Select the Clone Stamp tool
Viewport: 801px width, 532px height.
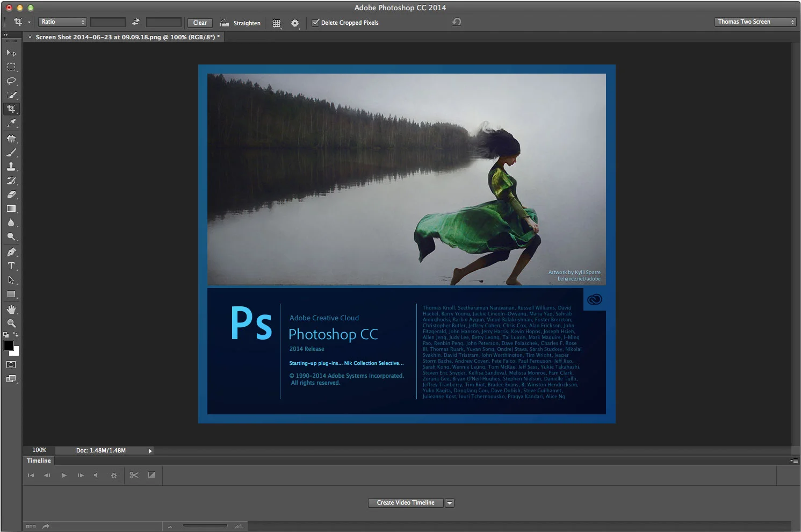click(x=11, y=167)
